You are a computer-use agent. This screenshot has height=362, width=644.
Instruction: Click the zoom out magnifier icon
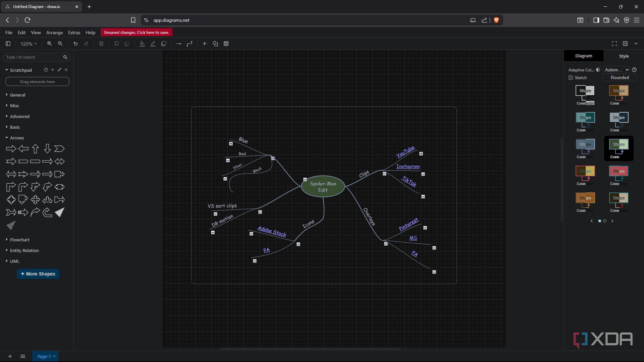(60, 44)
